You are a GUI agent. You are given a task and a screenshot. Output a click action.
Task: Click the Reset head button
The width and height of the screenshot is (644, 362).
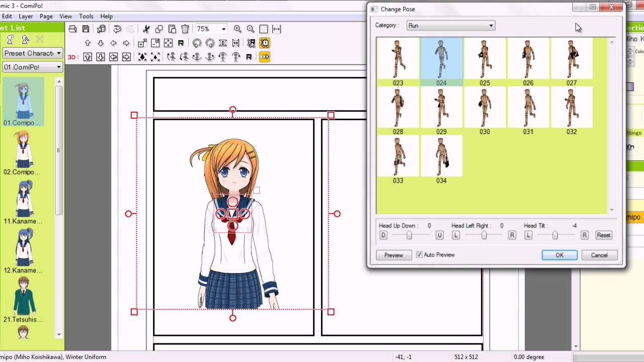[x=603, y=235]
